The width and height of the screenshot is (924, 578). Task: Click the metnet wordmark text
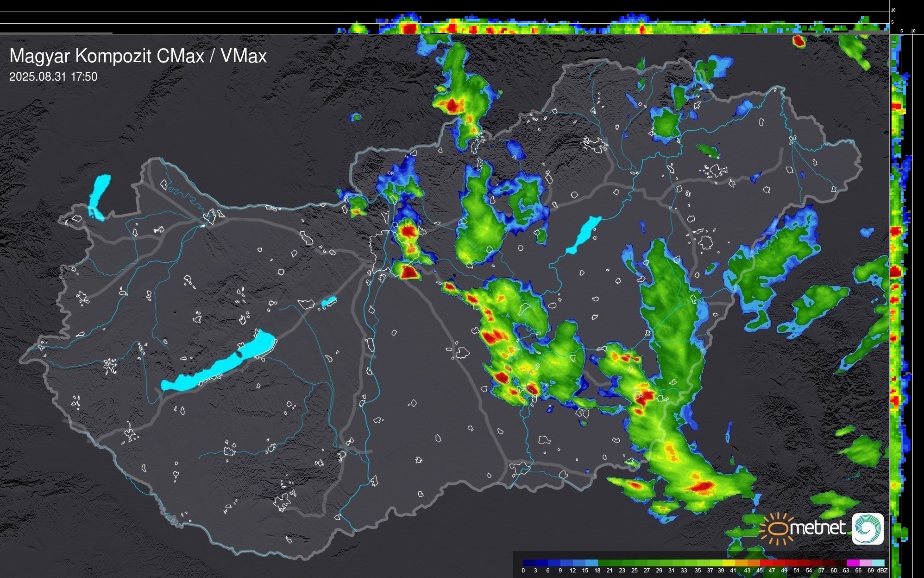pyautogui.click(x=817, y=528)
